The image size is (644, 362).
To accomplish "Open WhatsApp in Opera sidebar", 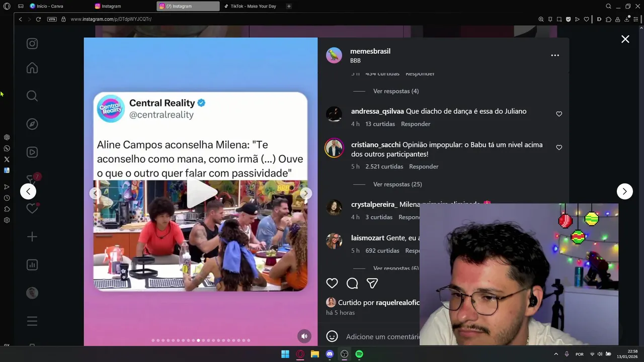I will (7, 148).
